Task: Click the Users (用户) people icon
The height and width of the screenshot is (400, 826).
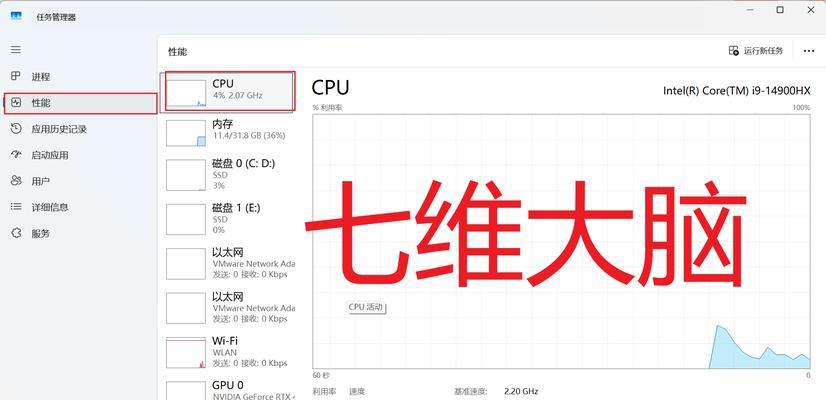Action: tap(16, 181)
